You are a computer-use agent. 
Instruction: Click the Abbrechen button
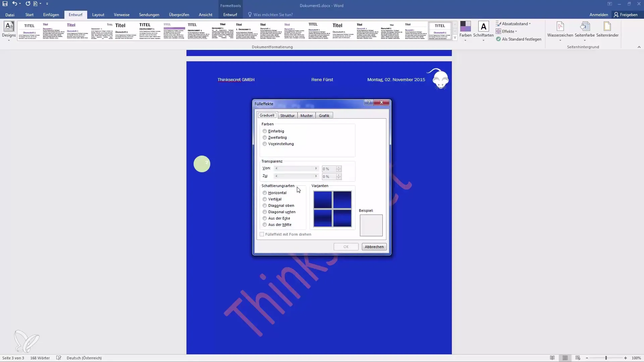(x=374, y=247)
